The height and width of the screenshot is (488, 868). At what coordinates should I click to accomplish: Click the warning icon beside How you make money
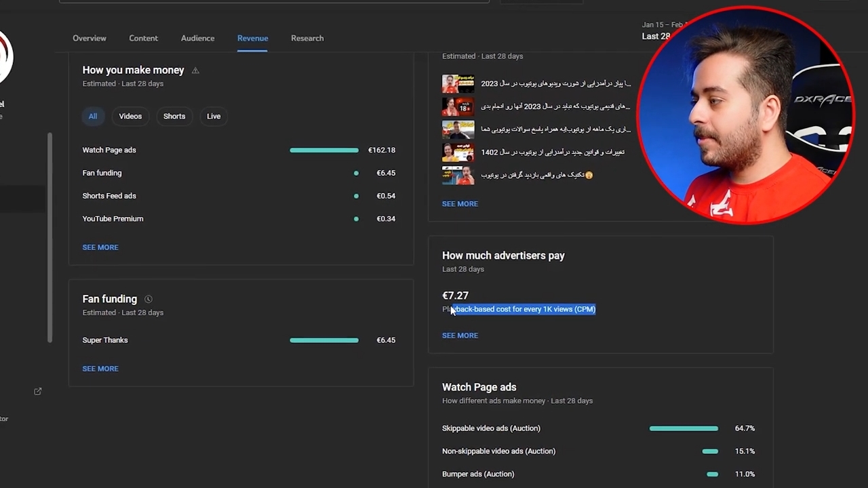click(195, 70)
